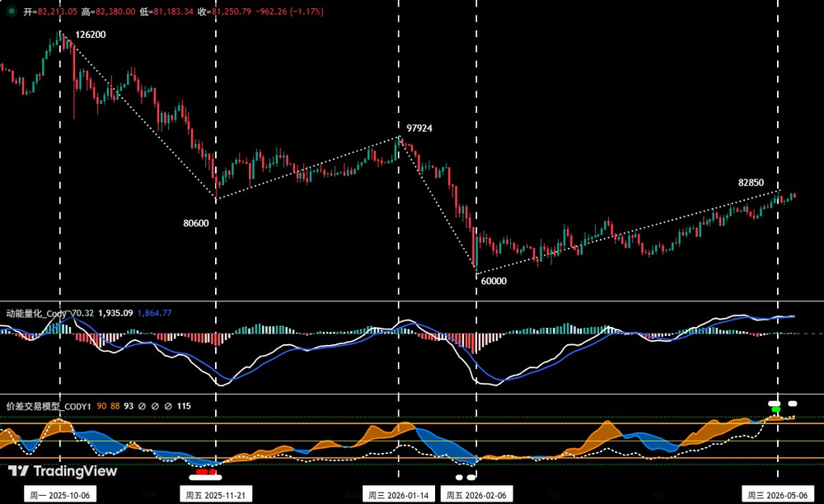Select the 周一 2025-10-06 date label
Image resolution: width=824 pixels, height=504 pixels.
pos(60,495)
